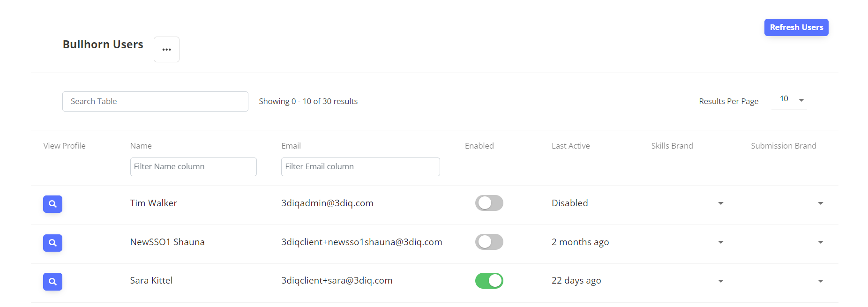
Task: Open Sara Kittel's Skills Brand dropdown
Action: (x=721, y=281)
